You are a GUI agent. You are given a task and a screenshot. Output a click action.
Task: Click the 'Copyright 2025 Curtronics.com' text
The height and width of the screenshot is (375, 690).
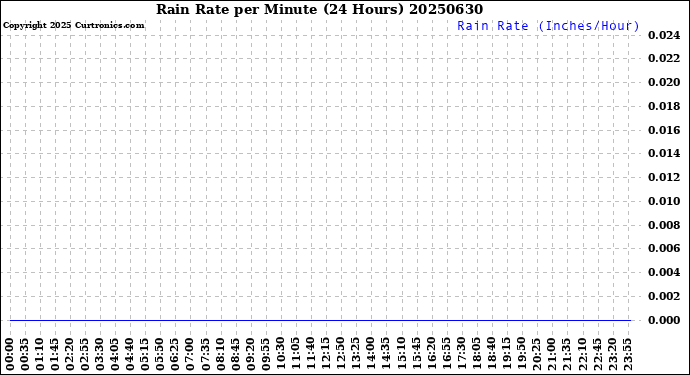tap(73, 26)
